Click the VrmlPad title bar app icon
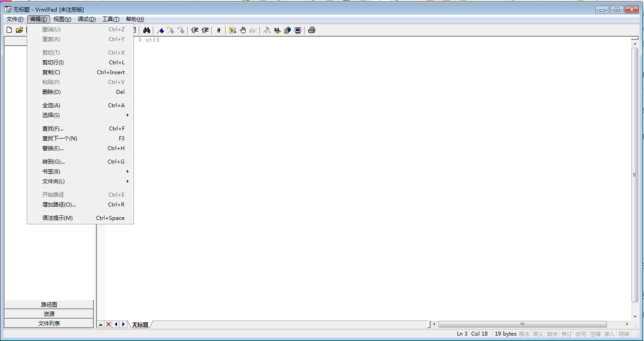Viewport: 644px width, 341px height. click(8, 9)
